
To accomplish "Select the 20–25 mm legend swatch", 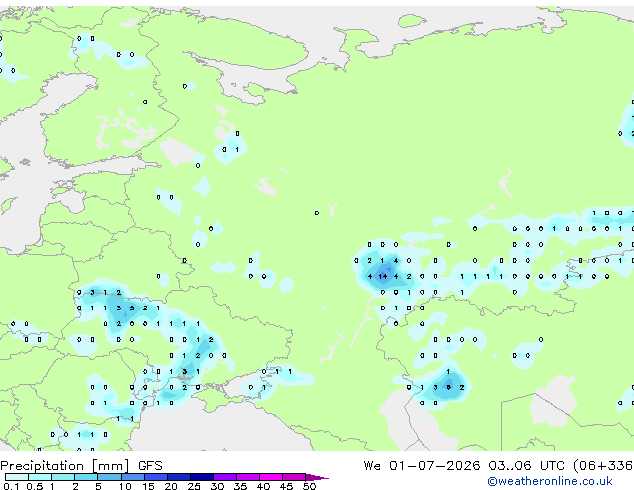I will click(178, 477).
